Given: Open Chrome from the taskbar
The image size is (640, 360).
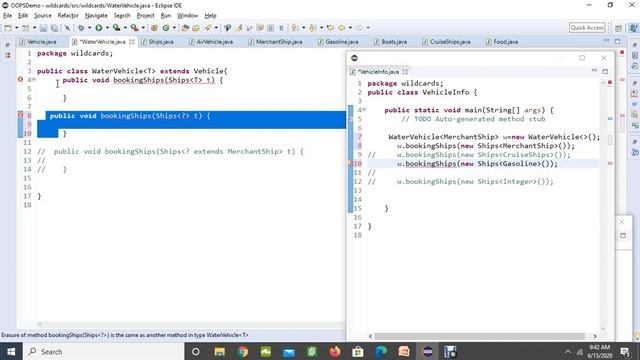Looking at the screenshot, I should [243, 351].
